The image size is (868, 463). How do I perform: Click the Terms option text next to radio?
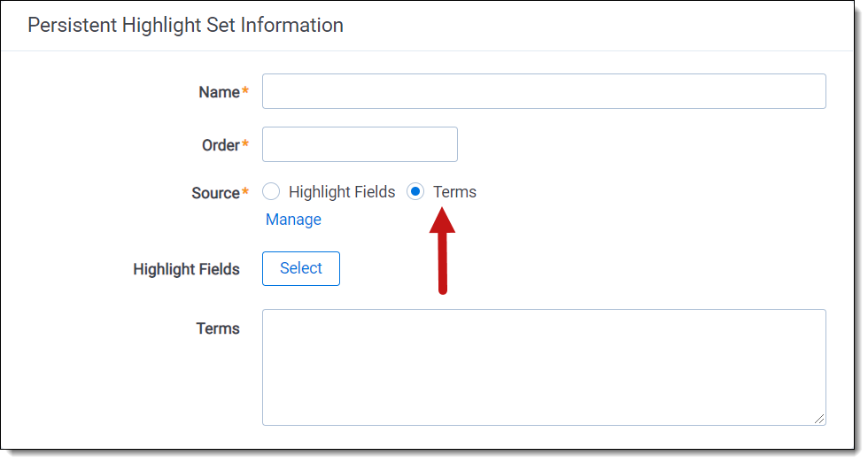click(454, 192)
